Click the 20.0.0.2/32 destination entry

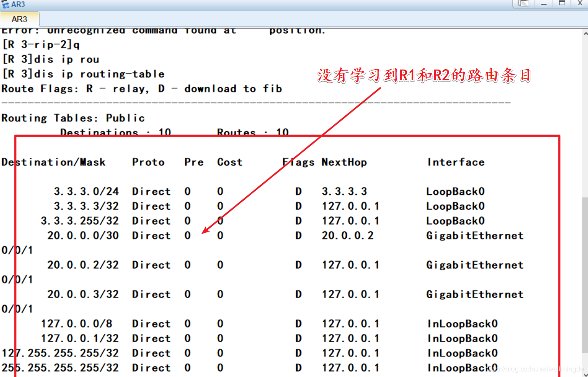[83, 265]
